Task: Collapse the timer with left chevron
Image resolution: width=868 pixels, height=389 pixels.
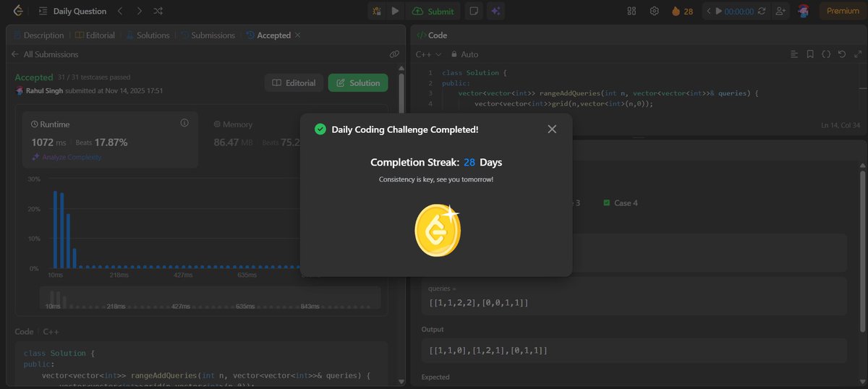Action: click(x=709, y=11)
